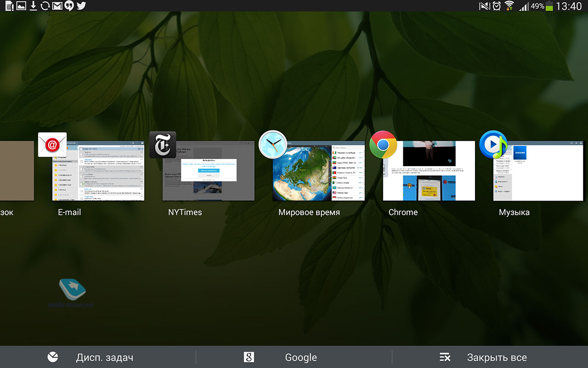Tap the first document notification icon
Viewport: 588px width, 368px height.
9,6
